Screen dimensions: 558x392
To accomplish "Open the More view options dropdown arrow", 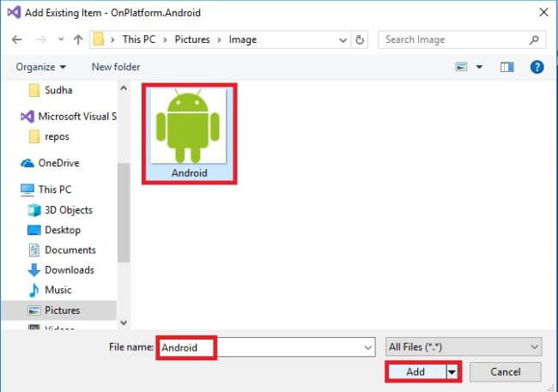I will pos(479,67).
